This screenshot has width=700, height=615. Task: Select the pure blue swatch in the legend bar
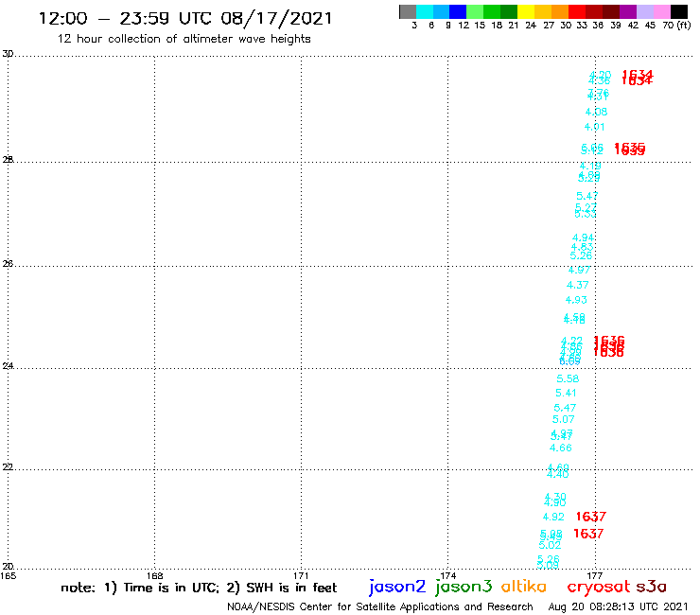pyautogui.click(x=459, y=11)
